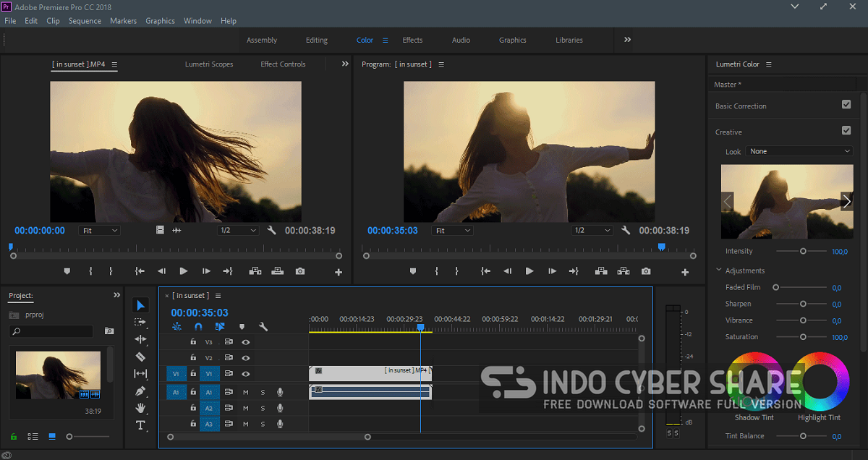The image size is (868, 460).
Task: Click the nest sequence icon in timeline
Action: (x=176, y=327)
